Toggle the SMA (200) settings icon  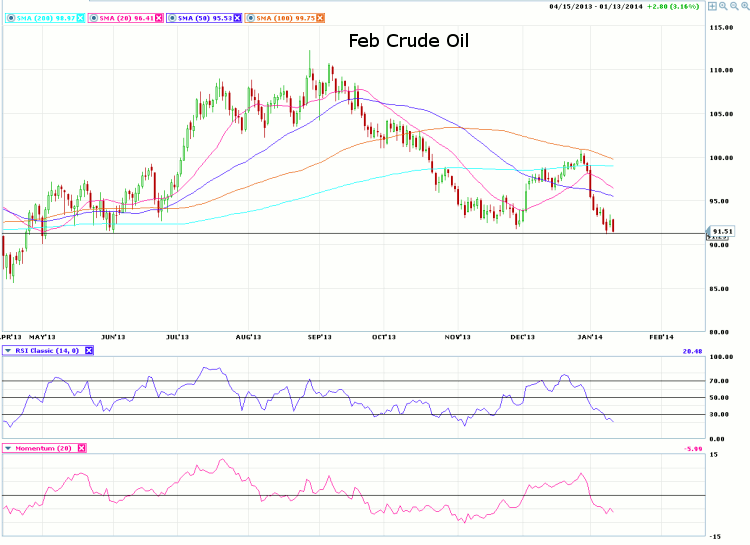(x=9, y=18)
